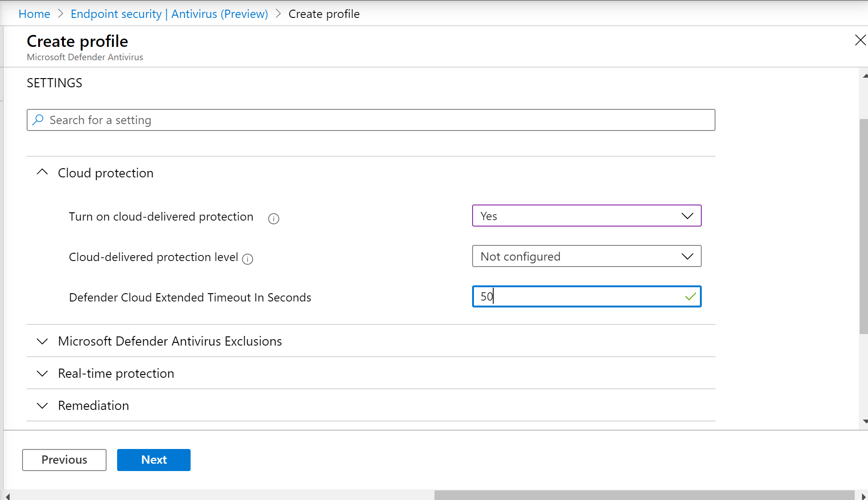
Task: Close the Create profile pane
Action: (860, 40)
